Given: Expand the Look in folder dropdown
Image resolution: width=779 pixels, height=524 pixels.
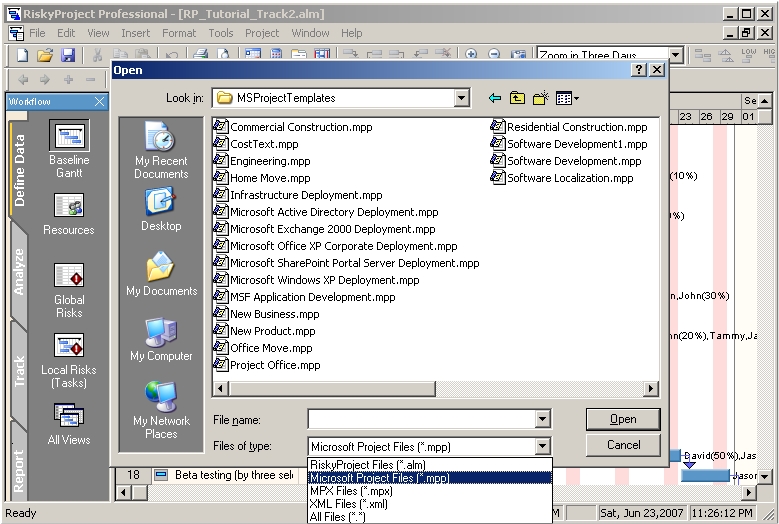Looking at the screenshot, I should (x=462, y=98).
